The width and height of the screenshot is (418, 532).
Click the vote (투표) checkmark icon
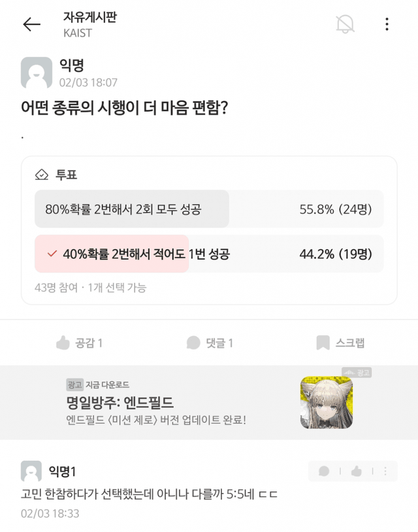click(x=42, y=175)
